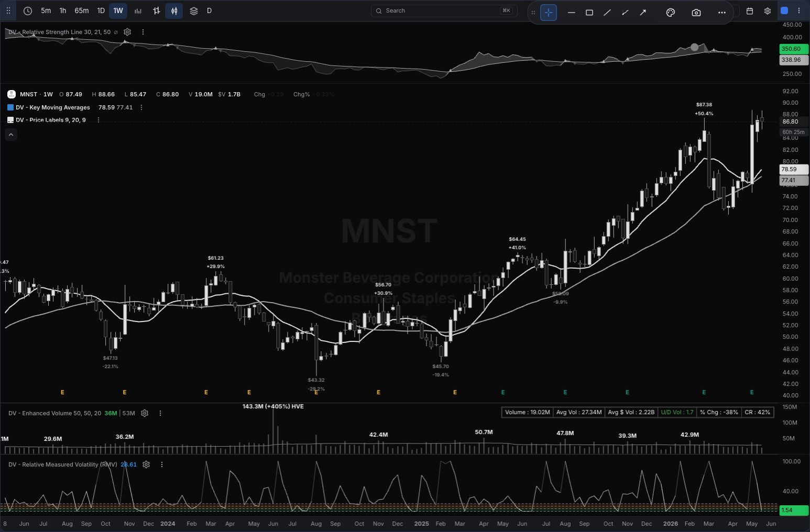
Task: Open the calendar icon
Action: point(750,10)
